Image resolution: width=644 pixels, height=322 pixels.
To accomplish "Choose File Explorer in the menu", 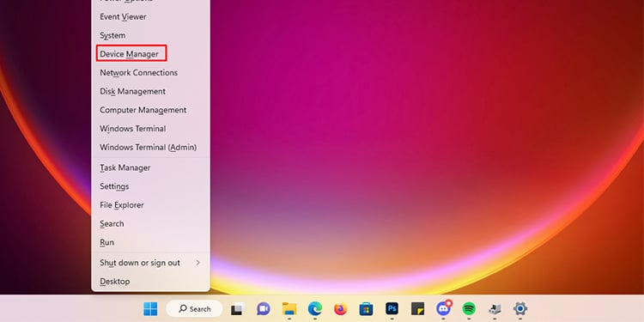I will pyautogui.click(x=151, y=205).
